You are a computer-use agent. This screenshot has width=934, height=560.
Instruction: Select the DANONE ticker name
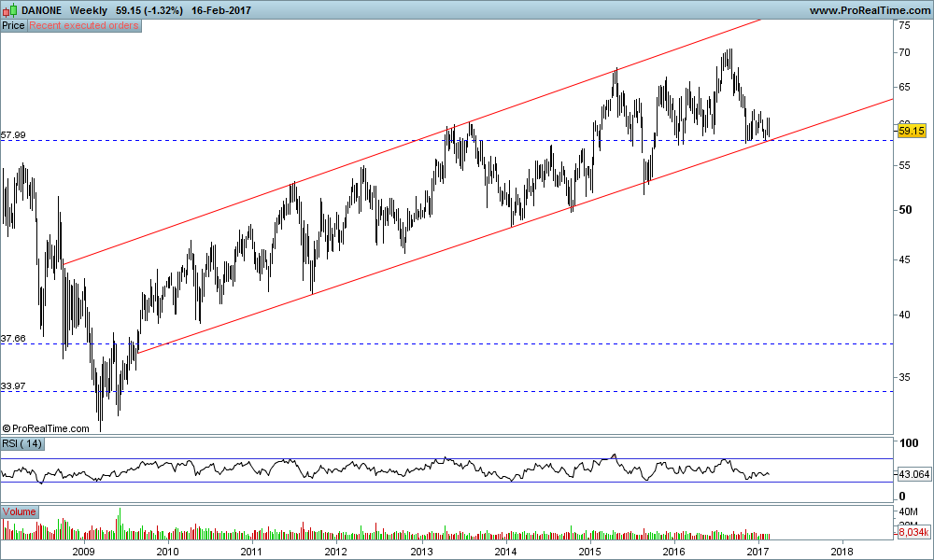(x=41, y=10)
